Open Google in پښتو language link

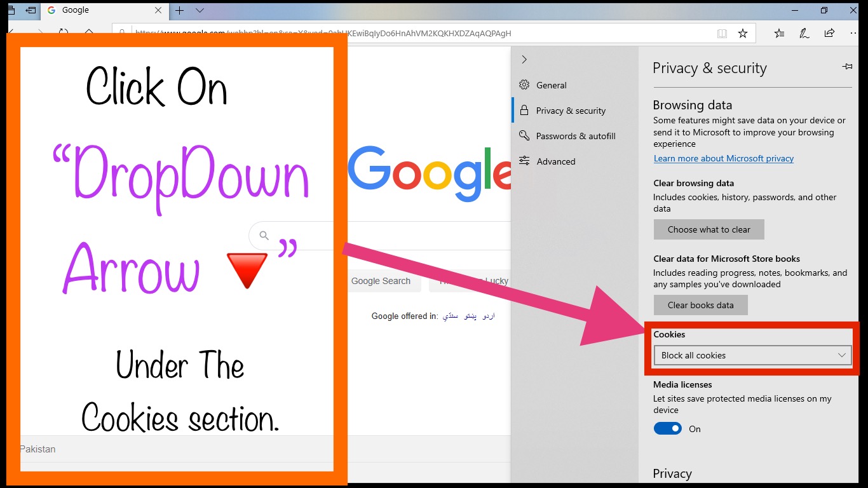471,316
